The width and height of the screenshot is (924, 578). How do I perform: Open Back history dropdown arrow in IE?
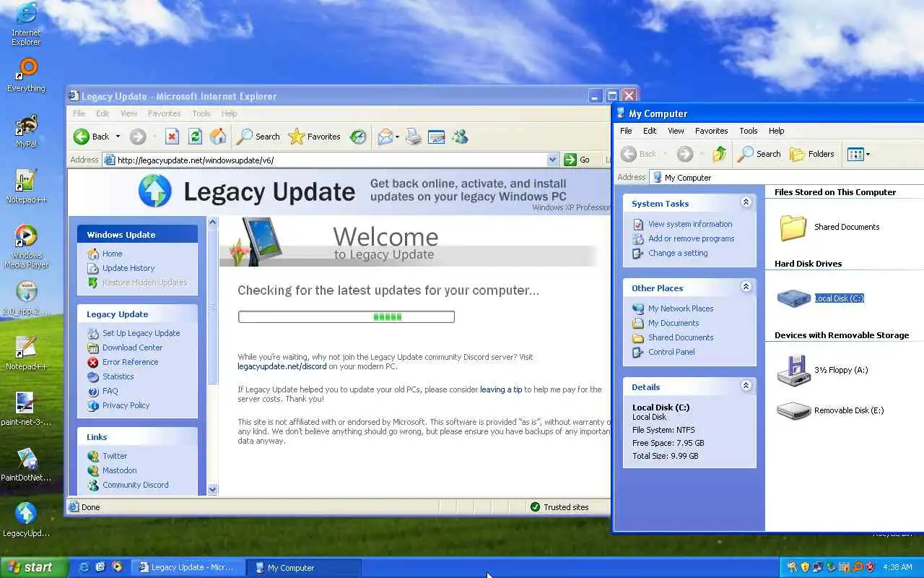point(118,137)
